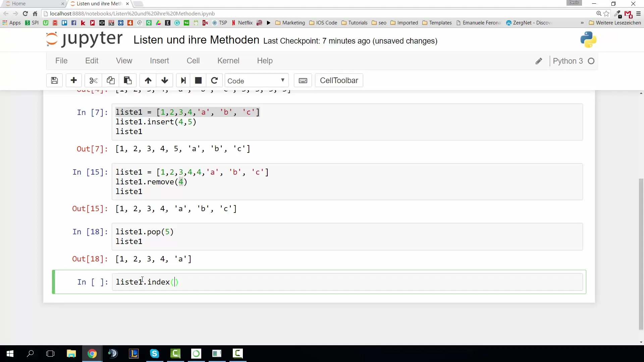Navigate back in browser
The image size is (644, 362).
pos(6,13)
